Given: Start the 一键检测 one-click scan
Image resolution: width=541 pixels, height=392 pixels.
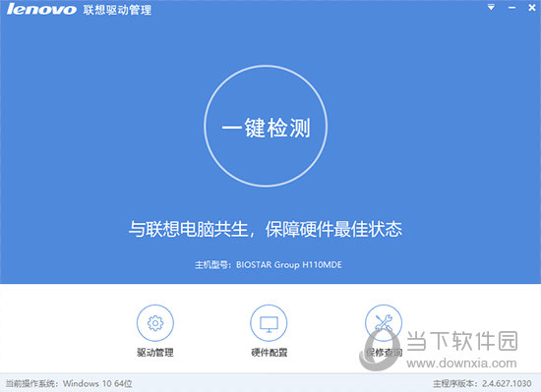Looking at the screenshot, I should pyautogui.click(x=266, y=126).
